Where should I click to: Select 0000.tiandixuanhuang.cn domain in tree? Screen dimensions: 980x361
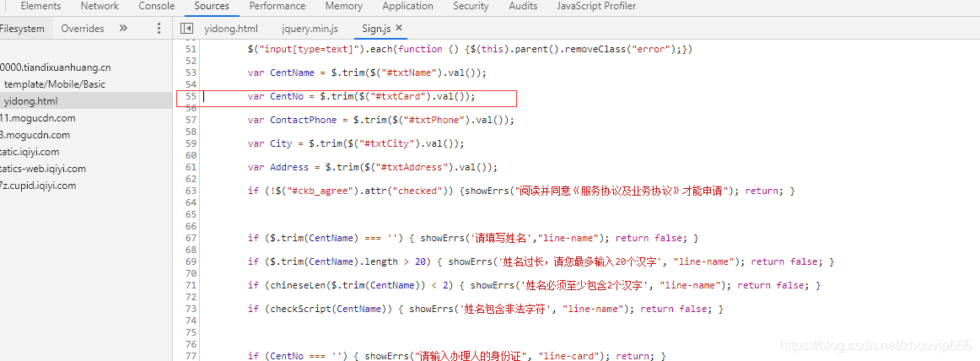[x=55, y=67]
